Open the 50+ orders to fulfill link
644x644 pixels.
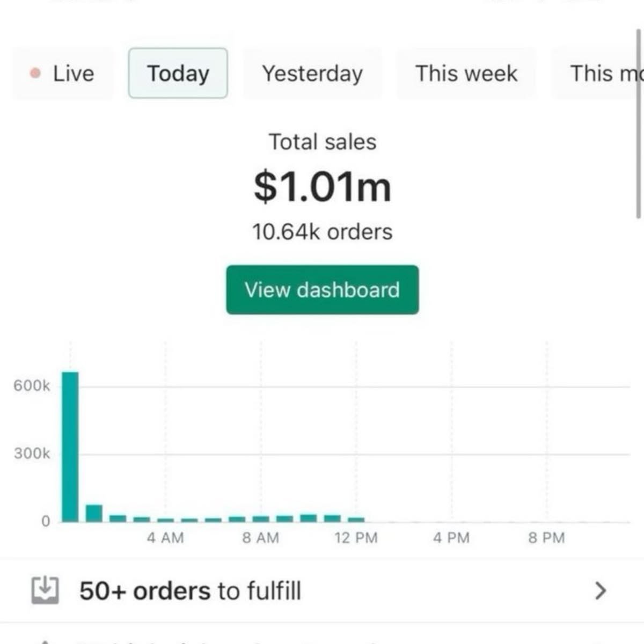point(190,591)
